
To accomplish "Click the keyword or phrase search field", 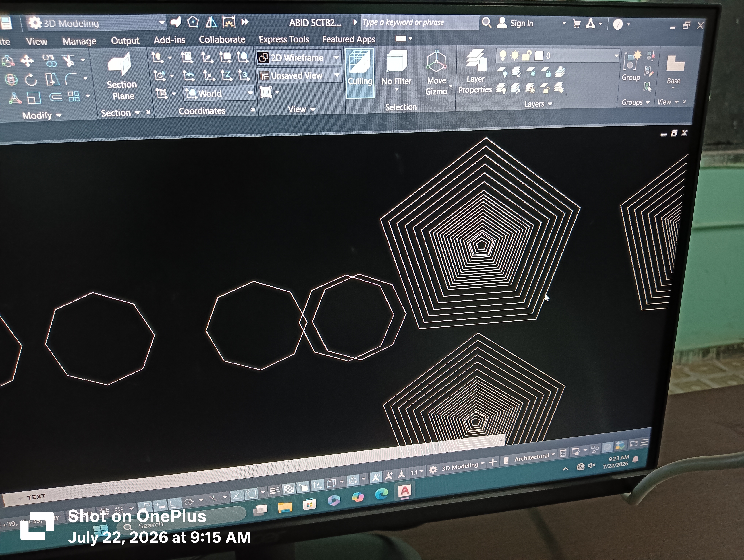I will pos(420,23).
